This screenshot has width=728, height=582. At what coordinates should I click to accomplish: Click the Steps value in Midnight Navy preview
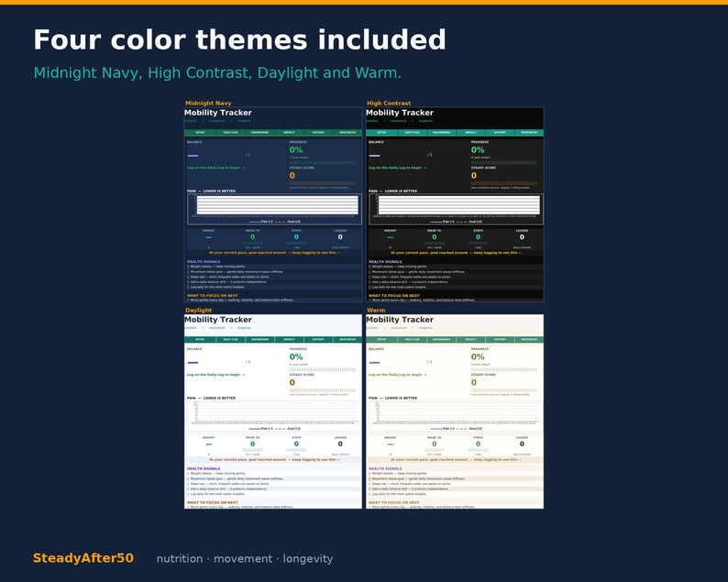click(x=296, y=237)
